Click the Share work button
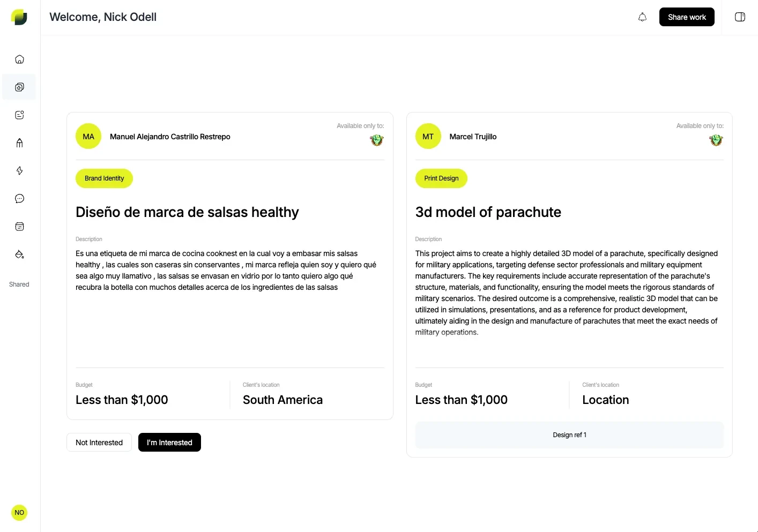 [687, 17]
